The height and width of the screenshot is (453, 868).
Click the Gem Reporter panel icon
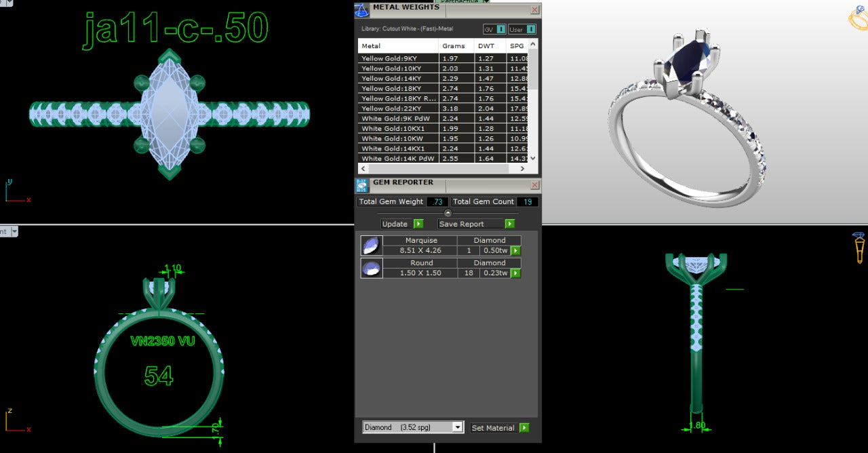[x=362, y=185]
